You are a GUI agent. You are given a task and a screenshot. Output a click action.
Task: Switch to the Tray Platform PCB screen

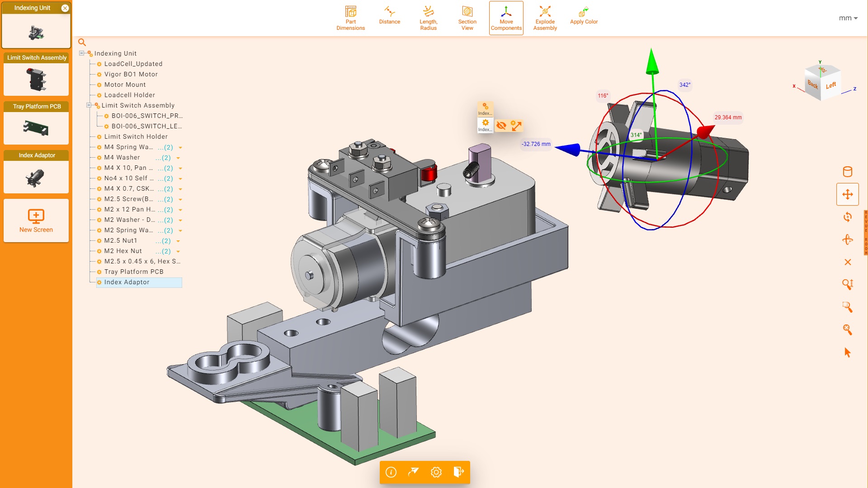(x=36, y=123)
